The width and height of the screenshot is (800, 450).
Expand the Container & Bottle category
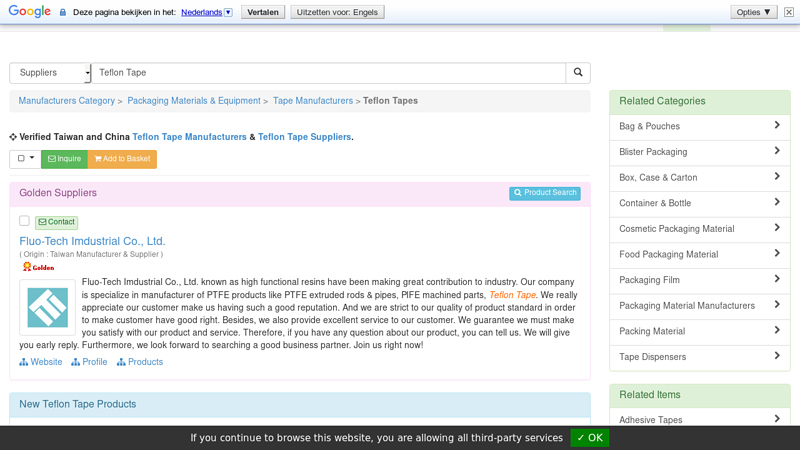pyautogui.click(x=699, y=203)
